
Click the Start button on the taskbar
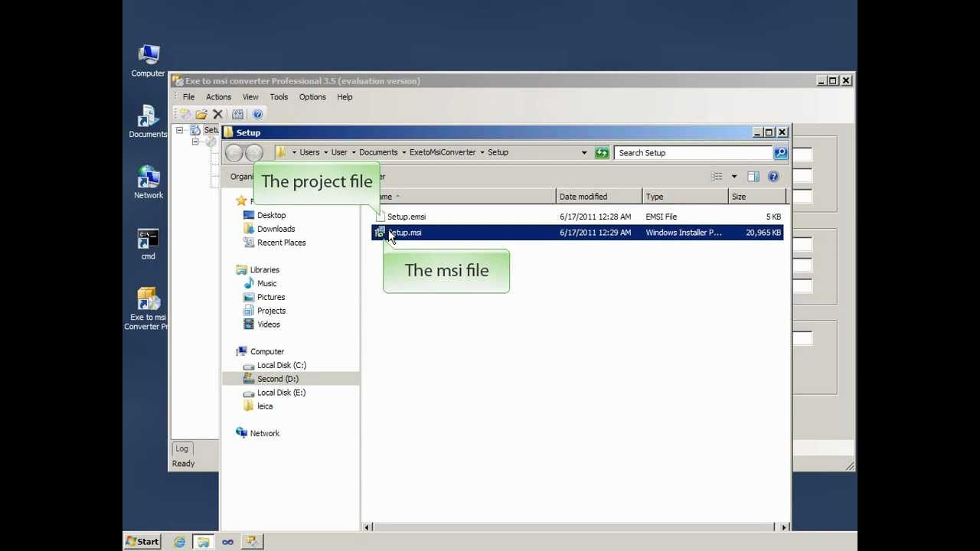(142, 541)
